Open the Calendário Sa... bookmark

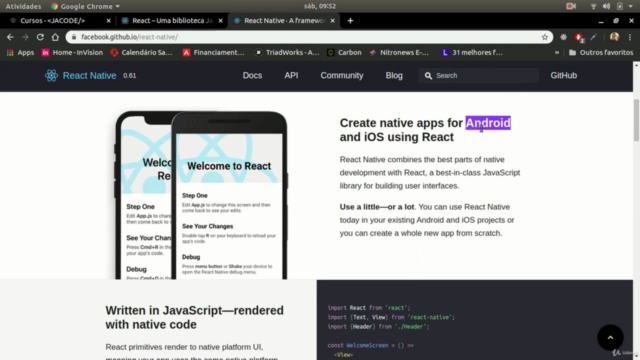(141, 52)
